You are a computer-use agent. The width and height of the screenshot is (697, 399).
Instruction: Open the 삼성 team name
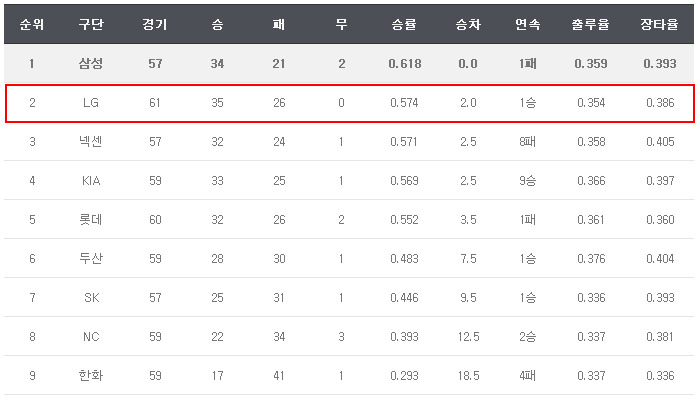pyautogui.click(x=91, y=64)
